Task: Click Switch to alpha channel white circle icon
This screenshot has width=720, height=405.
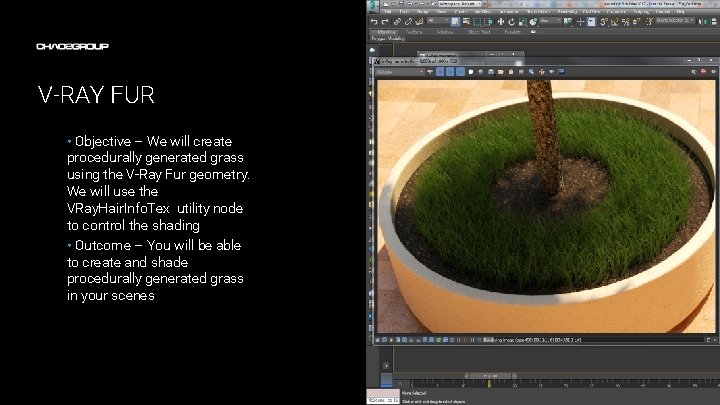Action: [471, 72]
